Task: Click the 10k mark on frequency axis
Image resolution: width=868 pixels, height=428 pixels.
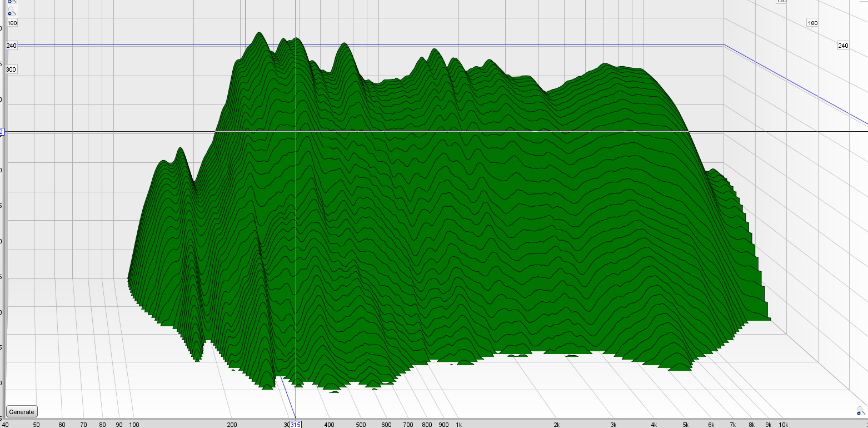Action: pyautogui.click(x=783, y=425)
